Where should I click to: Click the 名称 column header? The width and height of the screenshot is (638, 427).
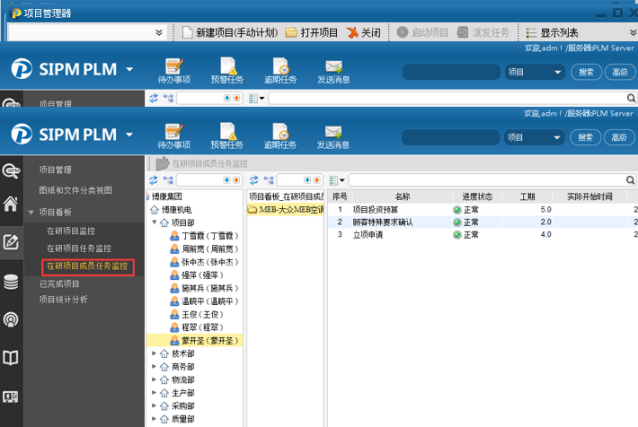click(x=402, y=197)
